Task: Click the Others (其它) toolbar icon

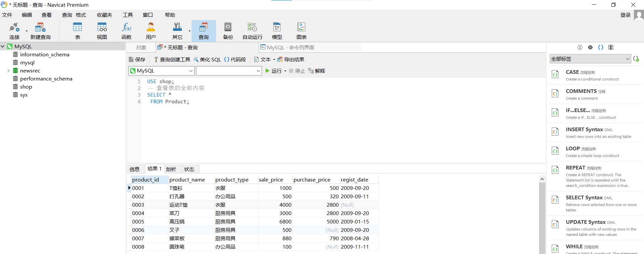Action: (177, 31)
